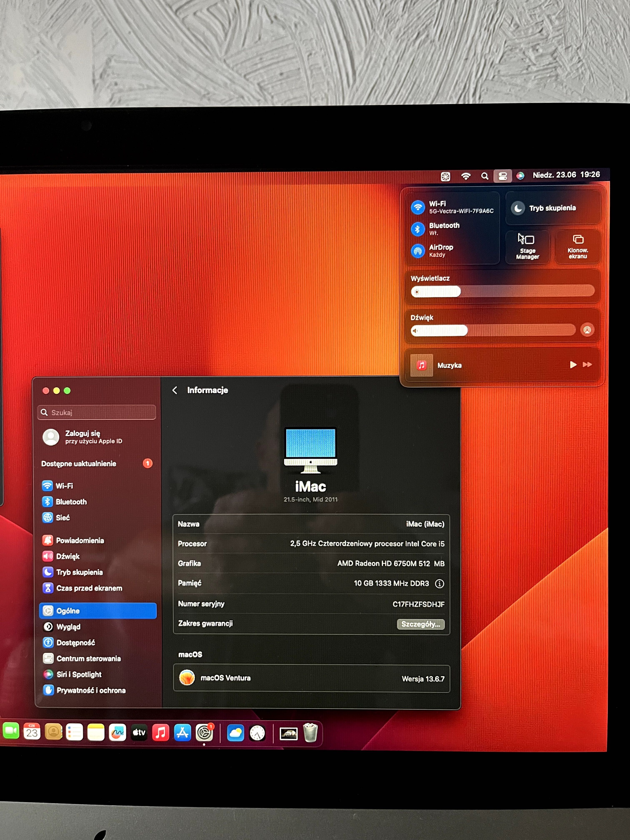Launch Siri from the menu bar
The width and height of the screenshot is (630, 840).
pyautogui.click(x=520, y=175)
